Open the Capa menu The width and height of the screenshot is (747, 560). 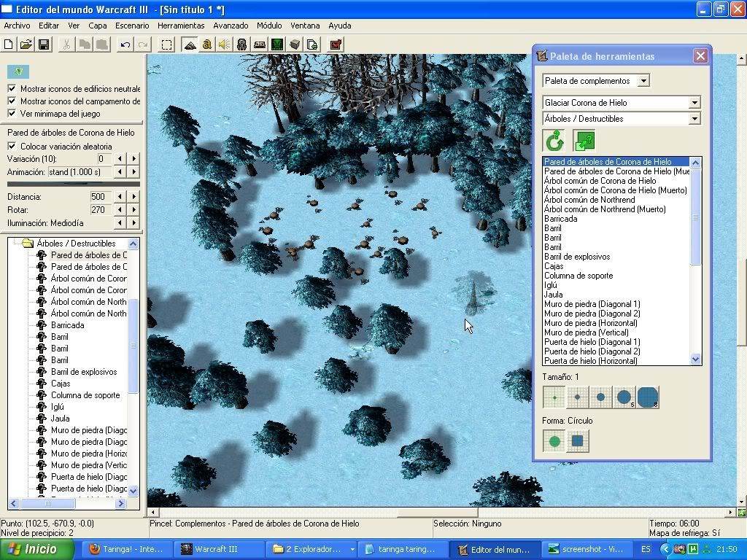(x=97, y=26)
